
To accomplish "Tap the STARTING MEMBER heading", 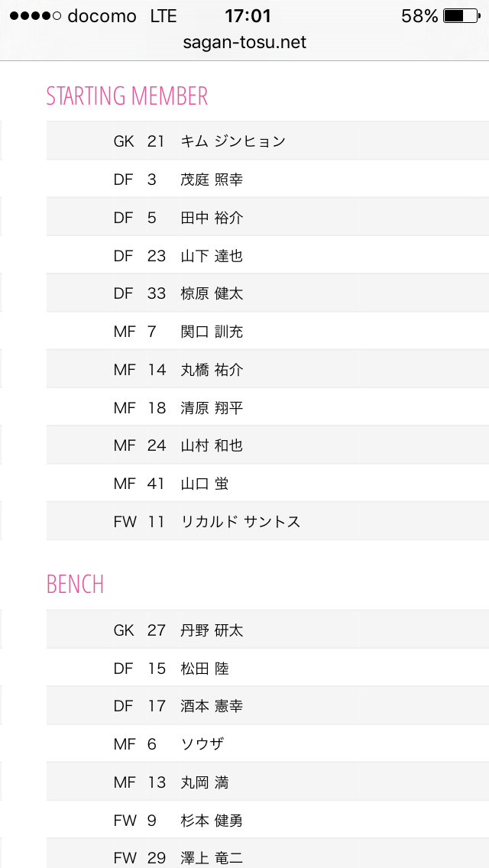I will point(127,96).
